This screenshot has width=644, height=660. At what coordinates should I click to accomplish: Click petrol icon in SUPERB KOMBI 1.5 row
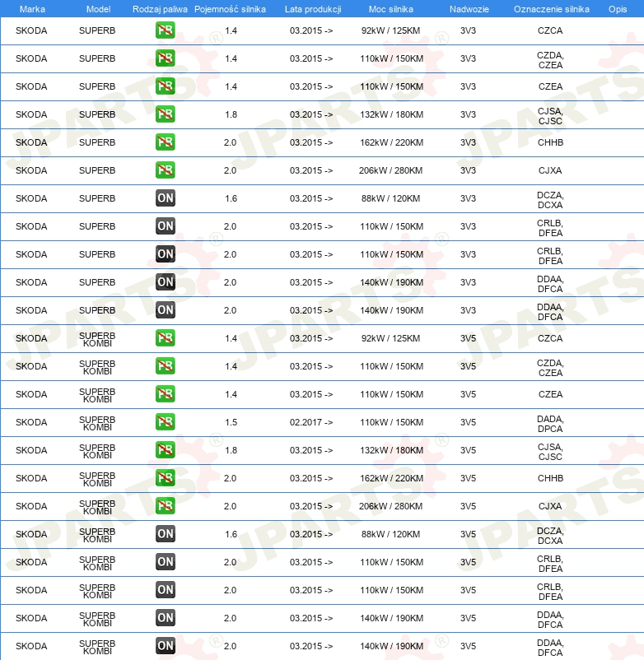point(165,422)
